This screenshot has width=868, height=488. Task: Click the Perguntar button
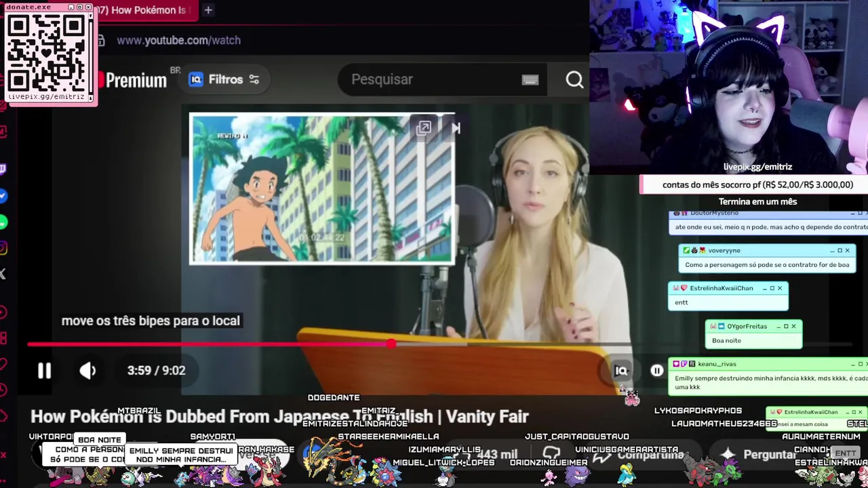click(x=759, y=455)
